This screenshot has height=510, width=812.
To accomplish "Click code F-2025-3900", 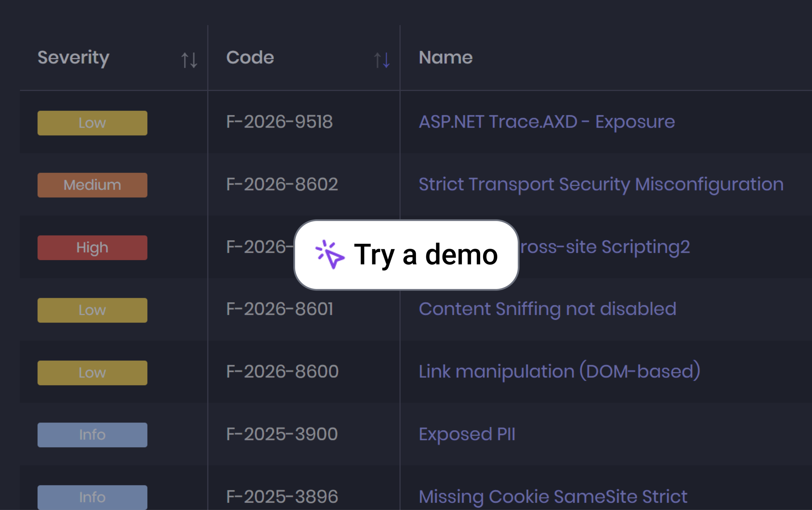I will pos(282,434).
